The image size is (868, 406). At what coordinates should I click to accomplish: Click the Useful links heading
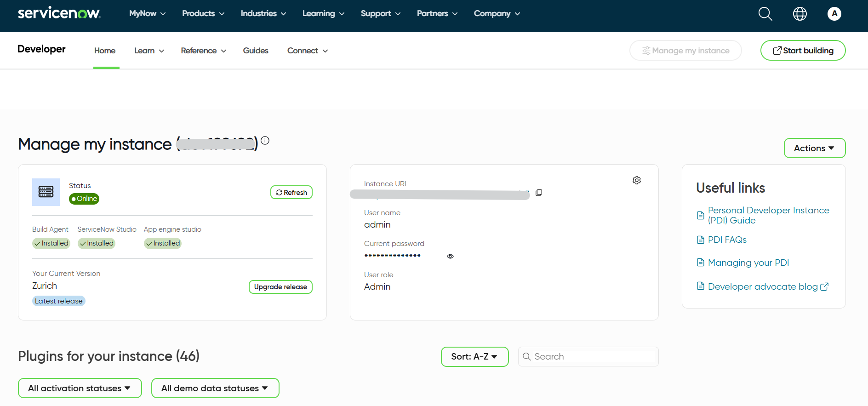coord(731,188)
